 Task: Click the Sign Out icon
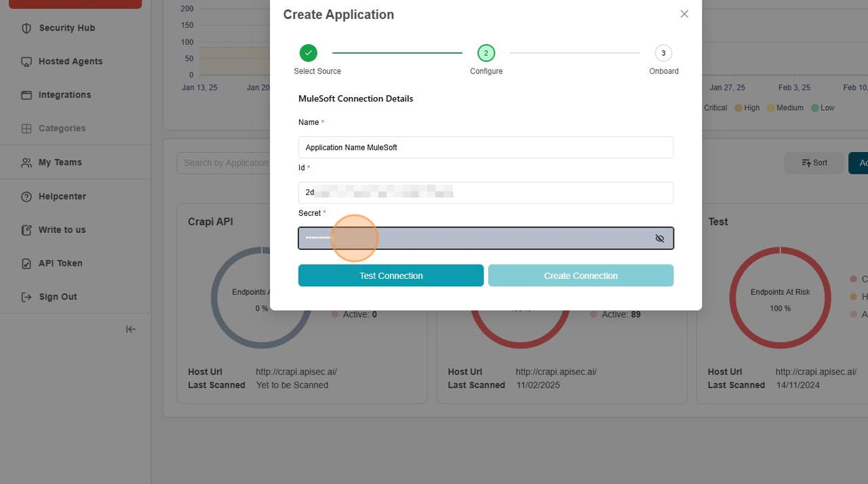26,297
